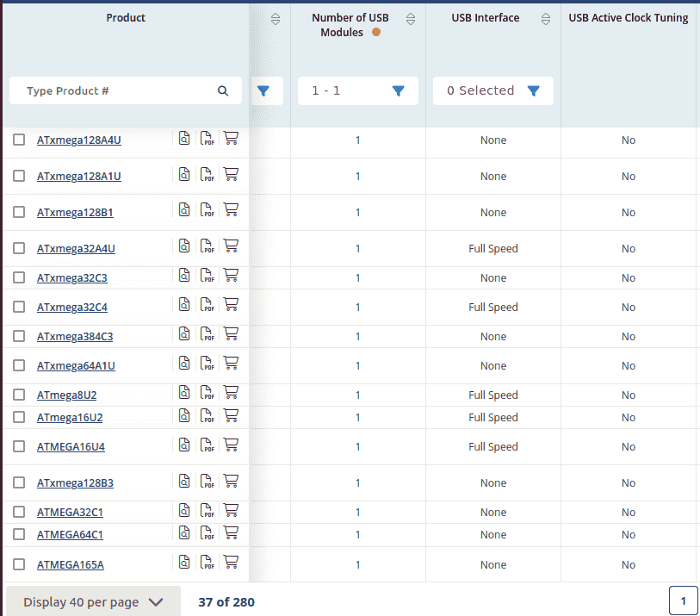Open ATmega16U2 product page

pos(70,418)
